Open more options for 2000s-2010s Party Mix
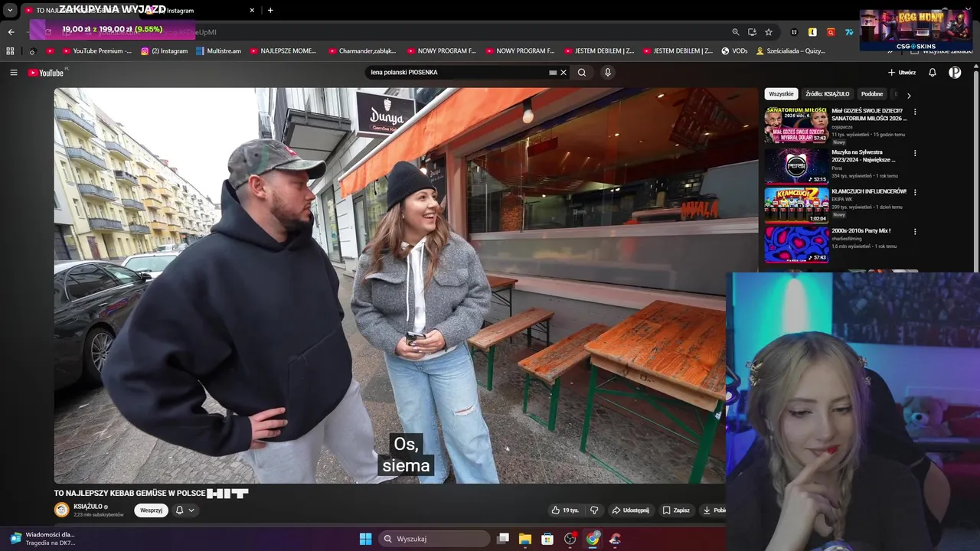Screen dimensions: 980x551 pos(915,231)
